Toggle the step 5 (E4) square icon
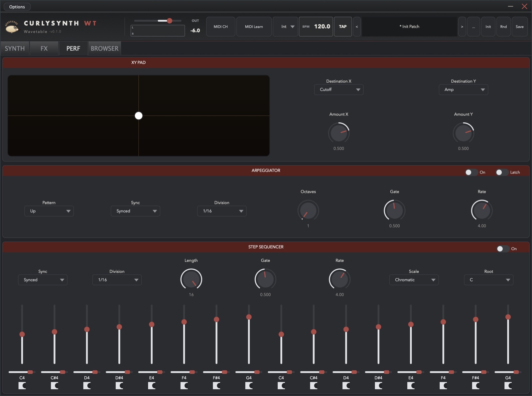The width and height of the screenshot is (532, 396). point(152,385)
